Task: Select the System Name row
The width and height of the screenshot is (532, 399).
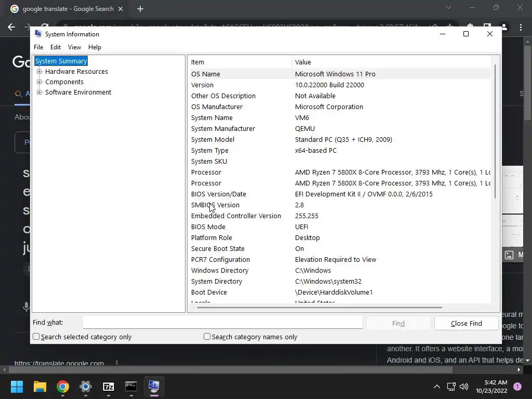Action: (340, 118)
